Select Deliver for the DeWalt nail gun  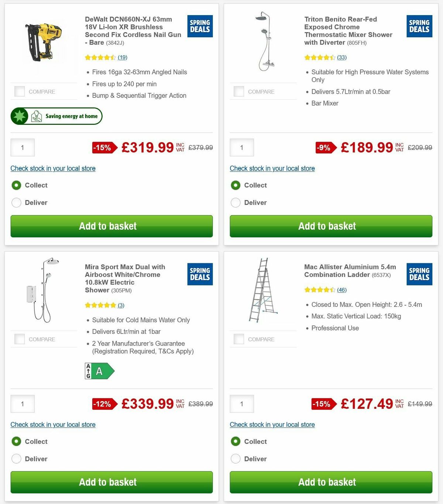pyautogui.click(x=16, y=202)
